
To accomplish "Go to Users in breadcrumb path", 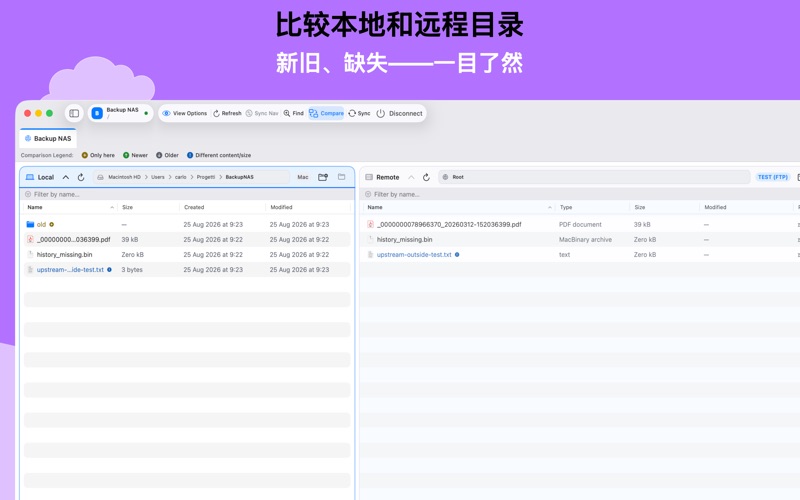I will (158, 177).
